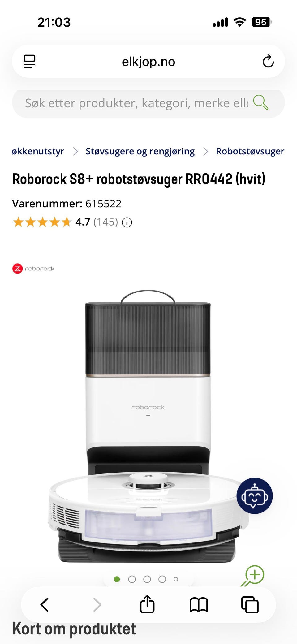The height and width of the screenshot is (644, 297).
Task: Tap the green search magnifier icon
Action: coord(260,102)
